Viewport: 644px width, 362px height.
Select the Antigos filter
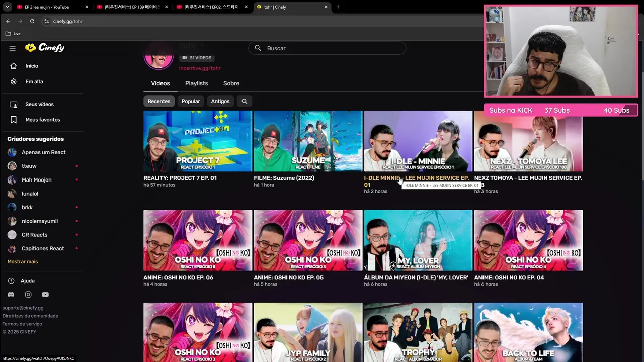point(220,101)
